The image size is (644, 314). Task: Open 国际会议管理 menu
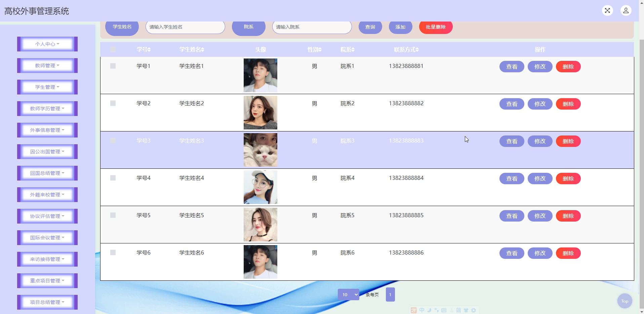click(x=47, y=238)
